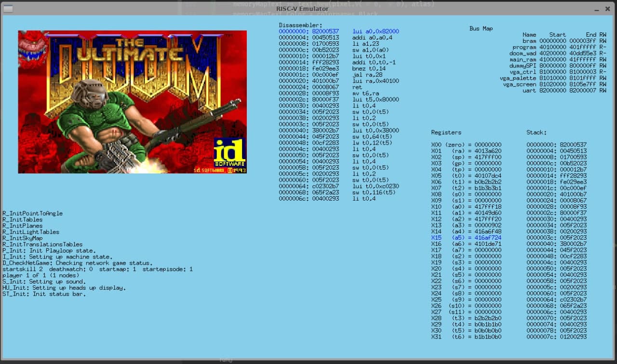Click the 'Registers' heading
The image size is (617, 364).
click(446, 132)
